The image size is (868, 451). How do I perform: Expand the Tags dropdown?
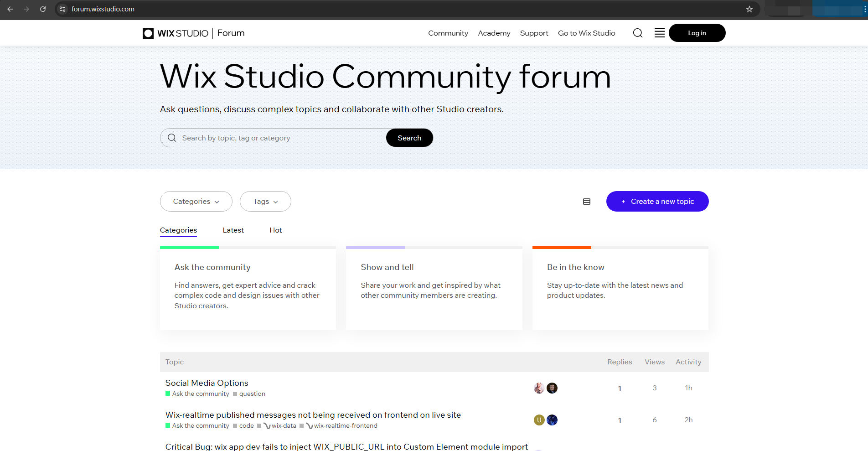(265, 202)
